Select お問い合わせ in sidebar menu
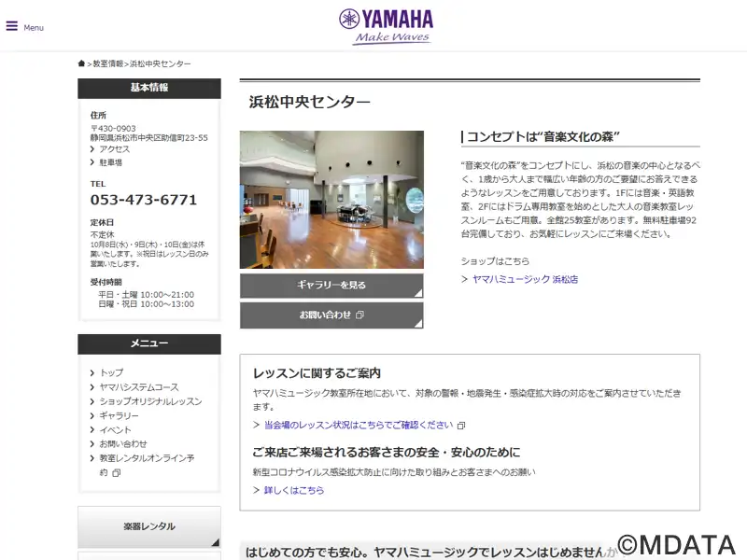The width and height of the screenshot is (747, 560). (x=123, y=444)
